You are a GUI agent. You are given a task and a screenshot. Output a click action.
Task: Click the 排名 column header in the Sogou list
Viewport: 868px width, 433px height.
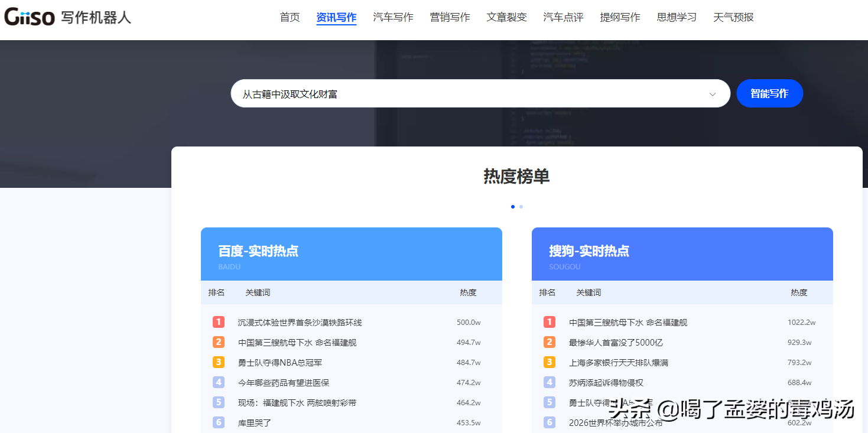coord(547,292)
